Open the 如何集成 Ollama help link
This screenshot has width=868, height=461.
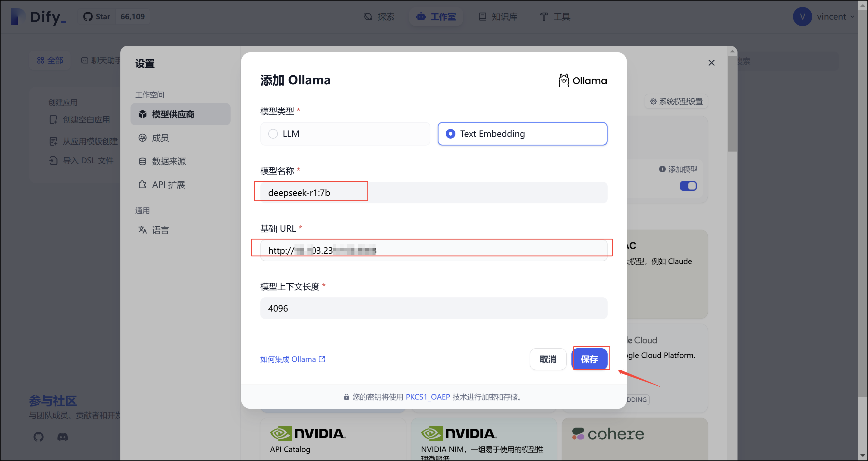292,359
